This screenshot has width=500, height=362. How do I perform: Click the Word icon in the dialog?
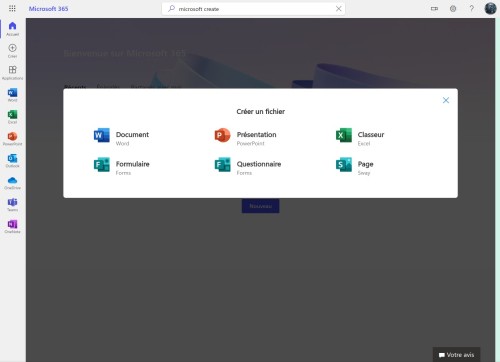pyautogui.click(x=102, y=135)
